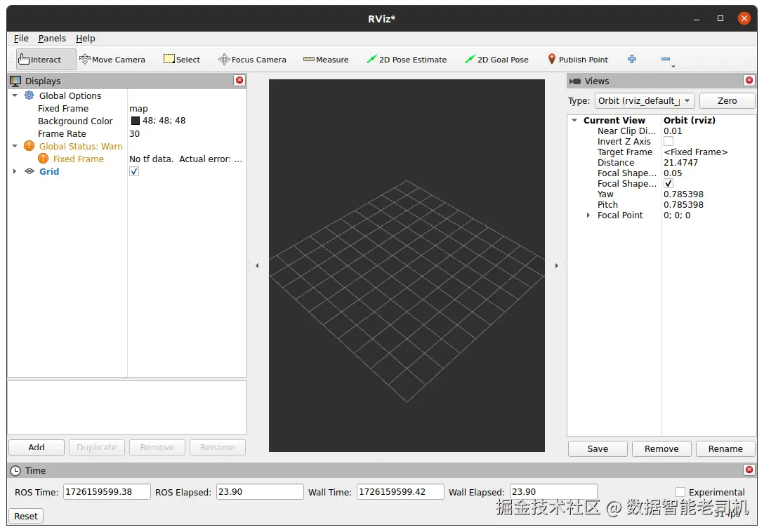Viewport: 764px width, 532px height.
Task: Click the Time panel clock icon
Action: click(15, 471)
